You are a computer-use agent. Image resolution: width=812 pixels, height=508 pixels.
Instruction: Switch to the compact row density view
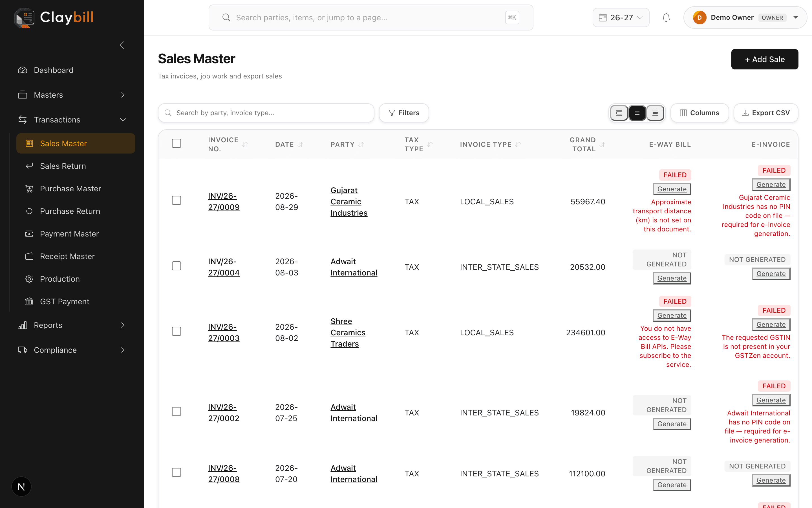pos(655,113)
